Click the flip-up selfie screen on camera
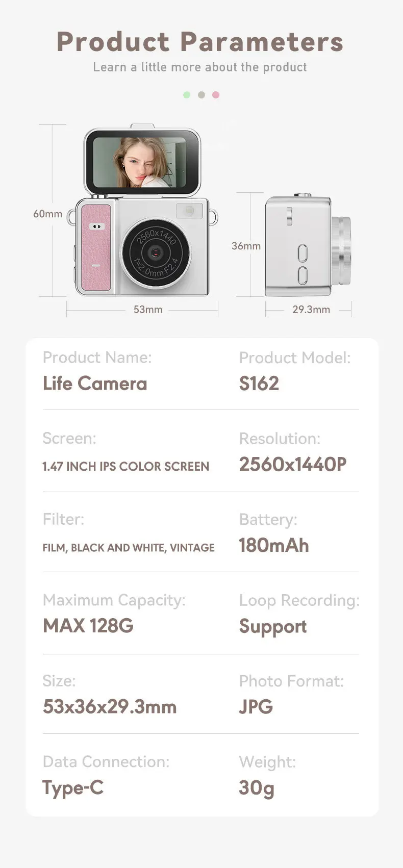 (x=142, y=162)
